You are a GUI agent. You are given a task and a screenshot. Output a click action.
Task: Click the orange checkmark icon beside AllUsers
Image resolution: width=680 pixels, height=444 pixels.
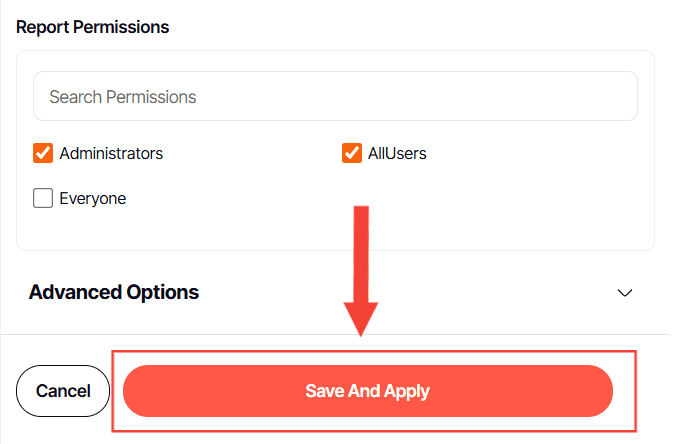point(351,153)
